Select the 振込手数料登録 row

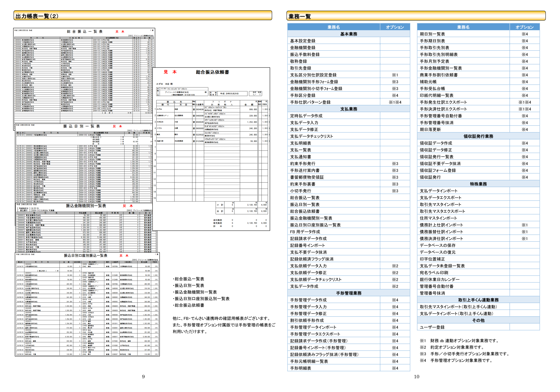(x=349, y=54)
